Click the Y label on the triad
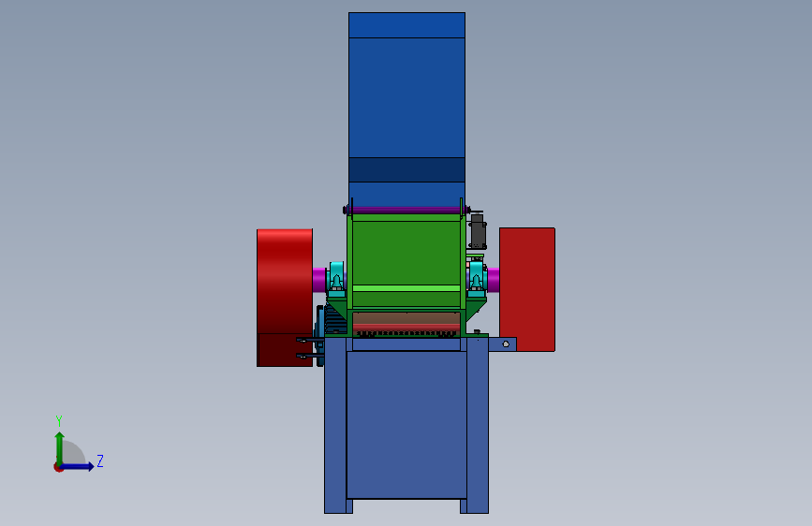This screenshot has width=812, height=526. tap(59, 421)
